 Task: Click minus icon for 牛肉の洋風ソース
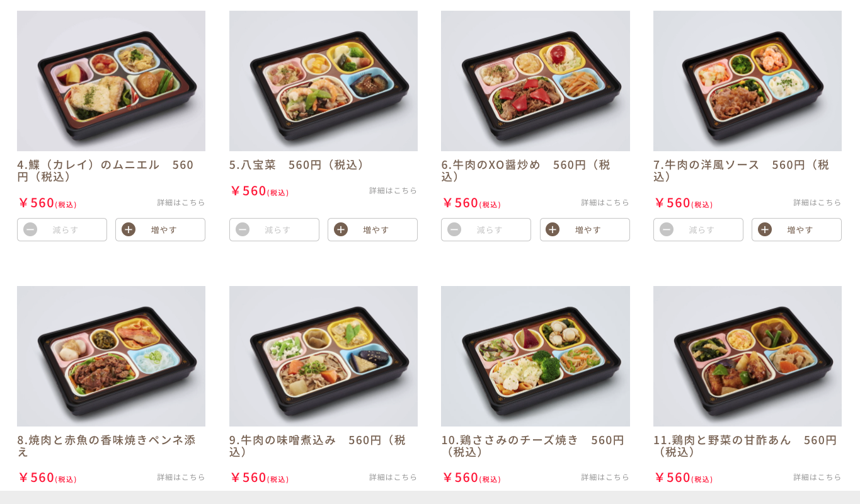(x=667, y=229)
